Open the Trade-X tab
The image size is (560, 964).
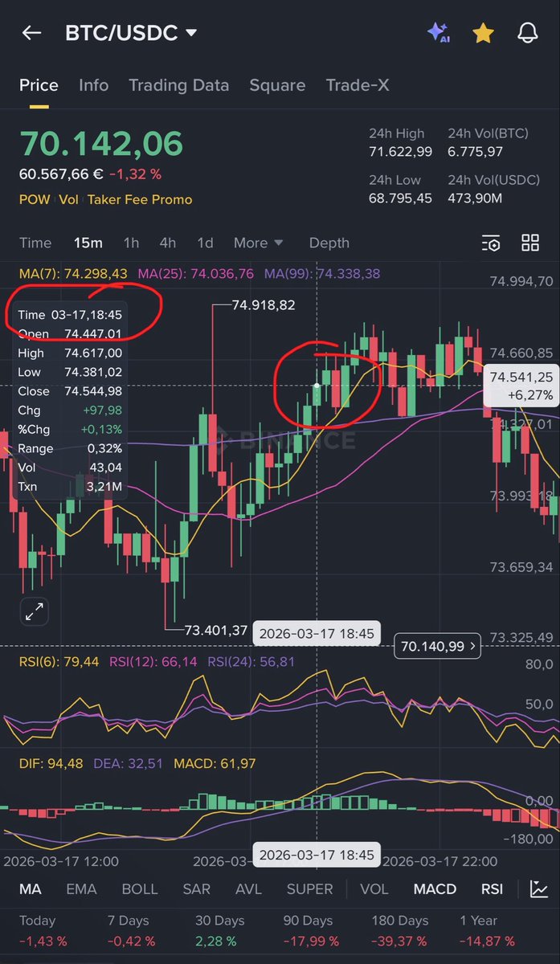point(358,85)
